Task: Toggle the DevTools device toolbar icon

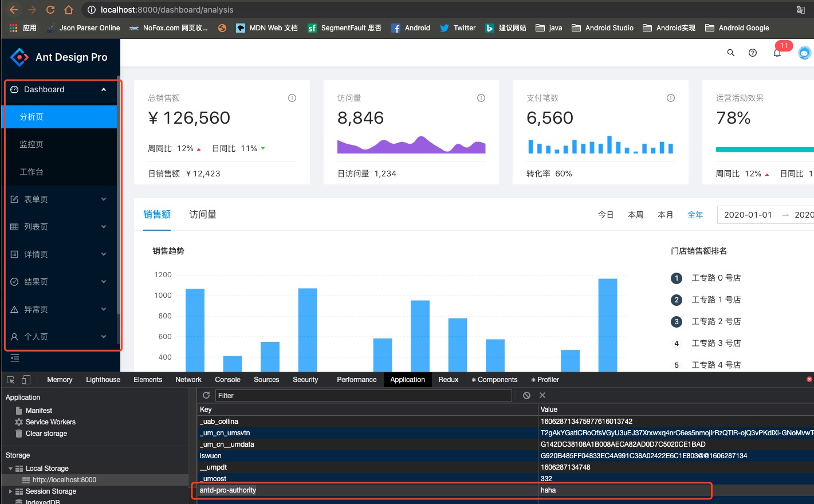Action: [x=26, y=380]
